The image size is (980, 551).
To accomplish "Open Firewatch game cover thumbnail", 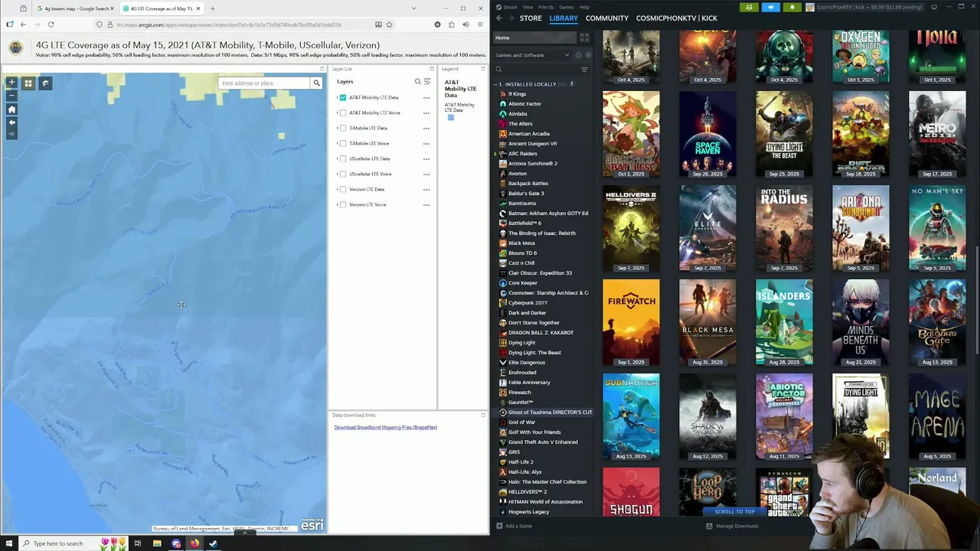I will click(631, 321).
